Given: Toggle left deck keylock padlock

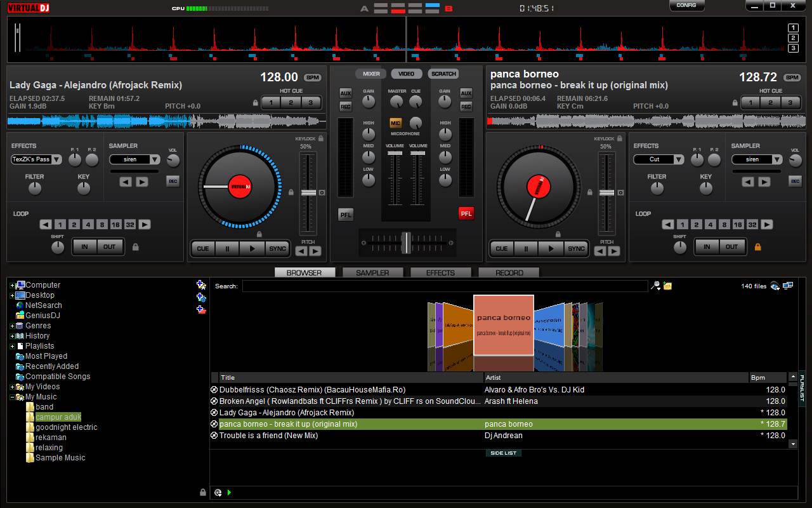Looking at the screenshot, I should tap(321, 138).
